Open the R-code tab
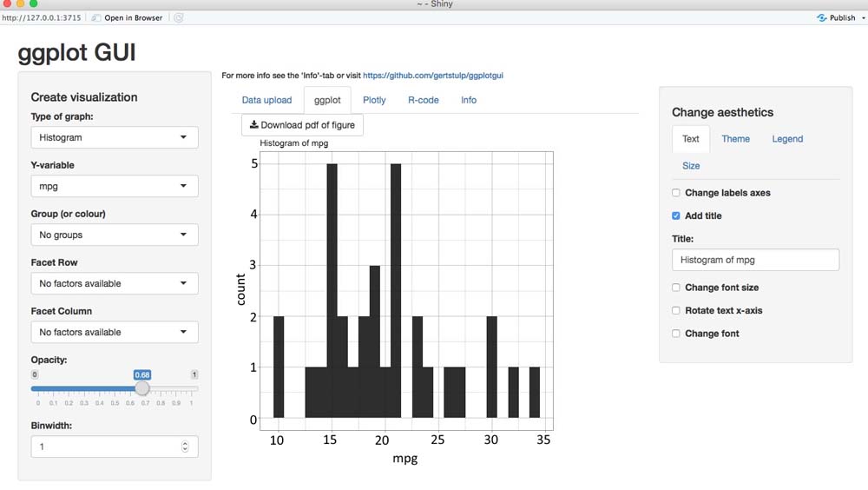 424,100
